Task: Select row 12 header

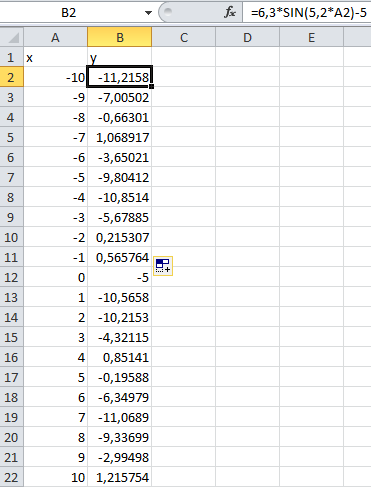Action: pos(12,277)
